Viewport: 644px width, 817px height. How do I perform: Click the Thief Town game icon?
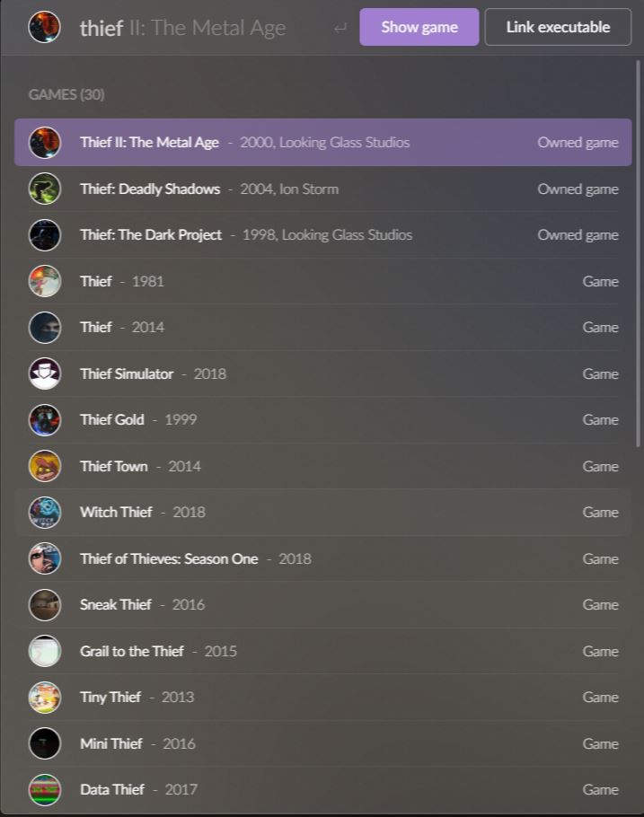coord(44,466)
